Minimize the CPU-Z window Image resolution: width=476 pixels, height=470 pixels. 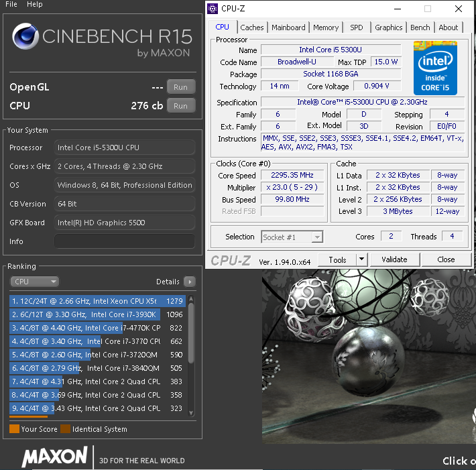398,9
